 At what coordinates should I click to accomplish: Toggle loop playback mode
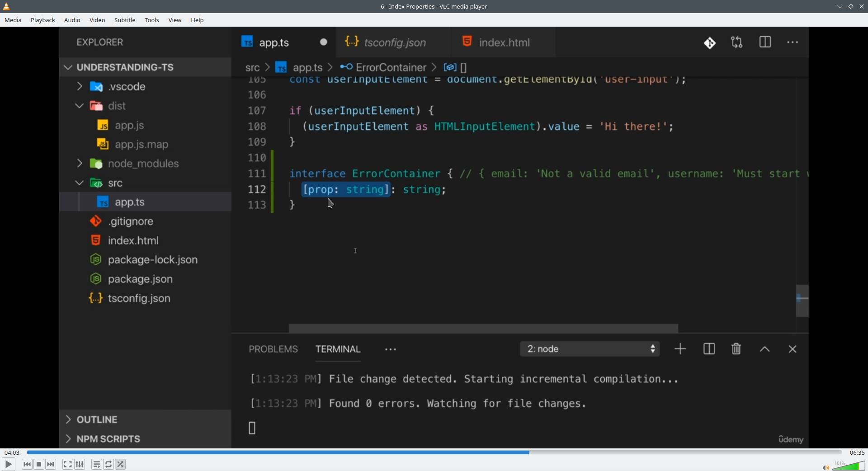point(108,464)
